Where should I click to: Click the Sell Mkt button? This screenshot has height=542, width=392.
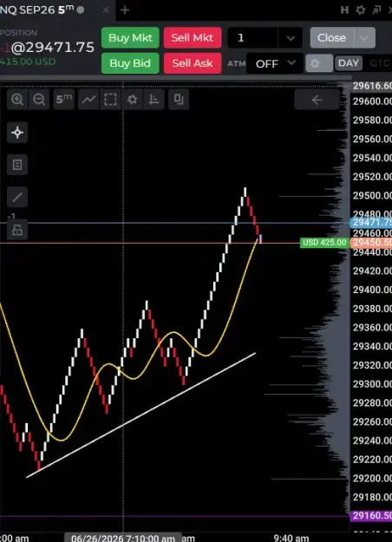click(193, 37)
